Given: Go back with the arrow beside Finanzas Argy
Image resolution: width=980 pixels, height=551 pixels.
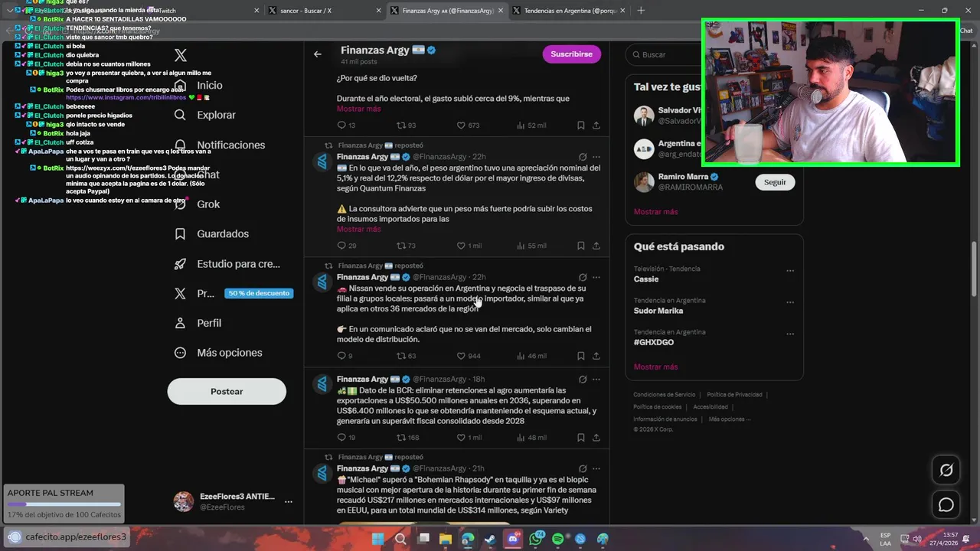Looking at the screenshot, I should pyautogui.click(x=318, y=54).
